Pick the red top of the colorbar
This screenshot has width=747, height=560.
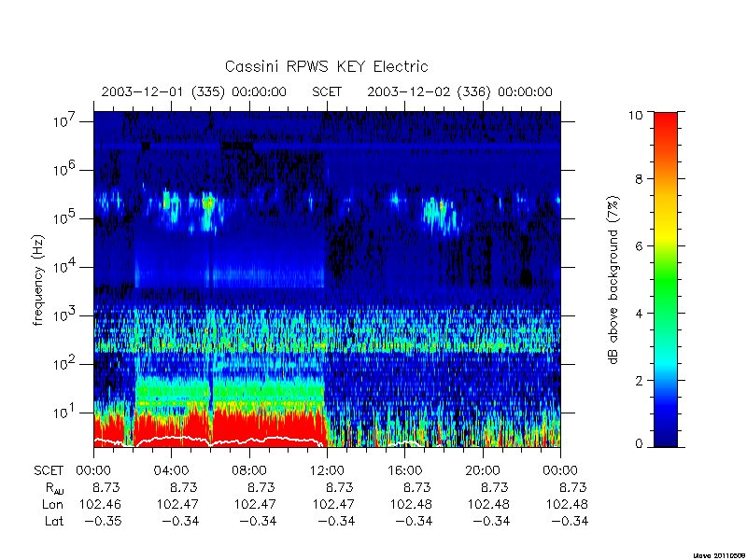pyautogui.click(x=666, y=121)
